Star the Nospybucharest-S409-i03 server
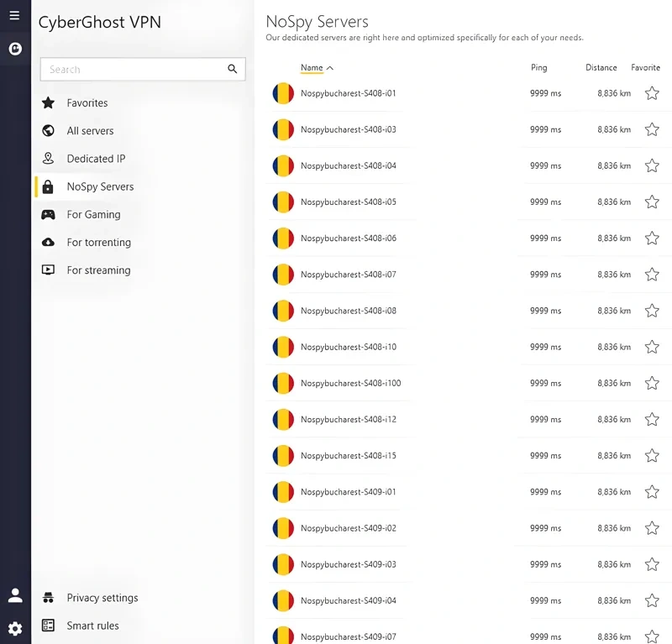Viewport: 672px width, 644px height. click(x=652, y=564)
